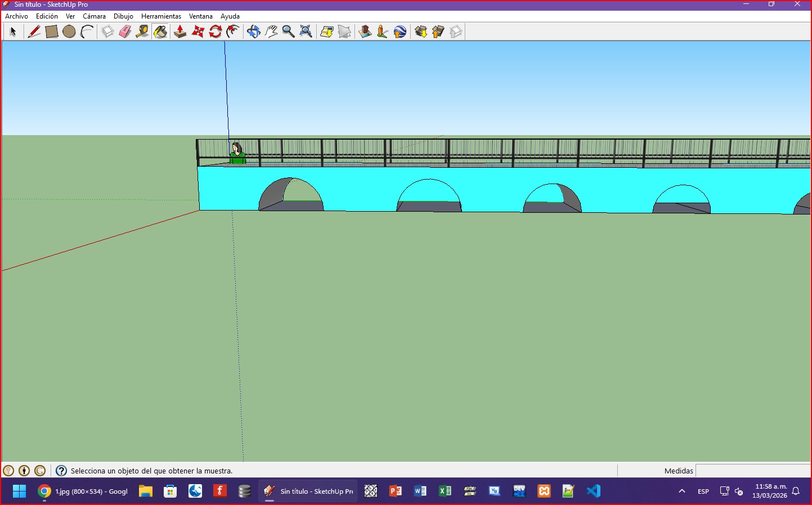Image resolution: width=812 pixels, height=505 pixels.
Task: Activate the Paint Bucket tool
Action: click(160, 32)
